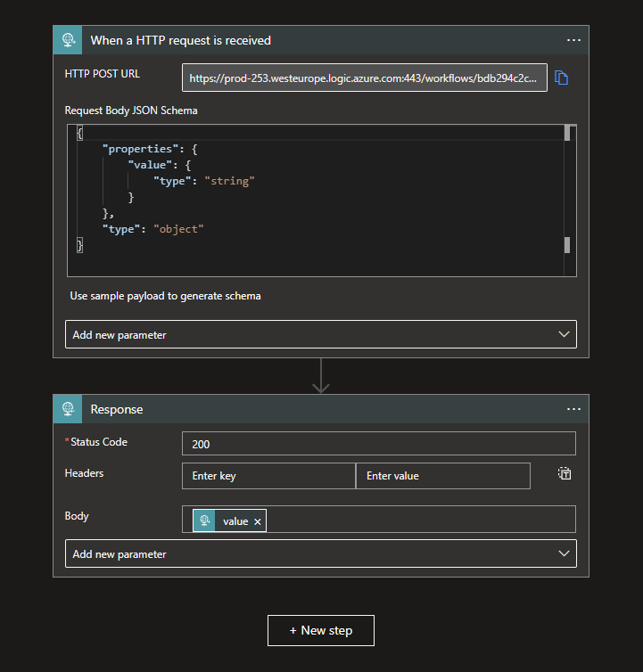The width and height of the screenshot is (643, 672).
Task: Open the HTTP trigger ellipsis menu
Action: point(573,40)
